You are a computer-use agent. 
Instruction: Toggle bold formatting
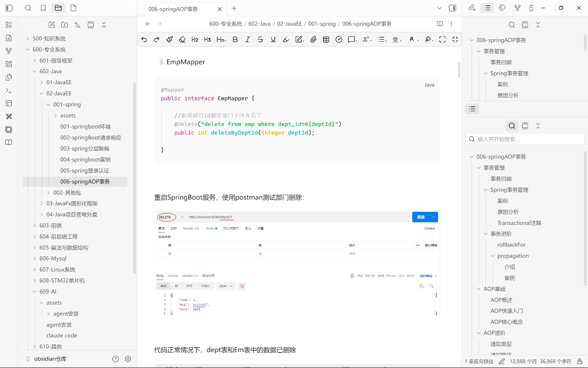coord(235,39)
